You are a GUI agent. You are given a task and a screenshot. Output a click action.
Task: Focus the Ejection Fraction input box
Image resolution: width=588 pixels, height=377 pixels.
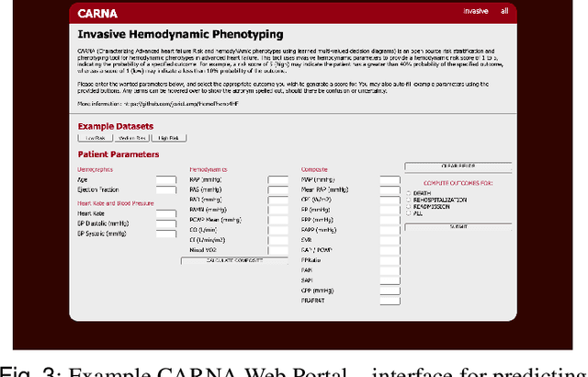165,190
